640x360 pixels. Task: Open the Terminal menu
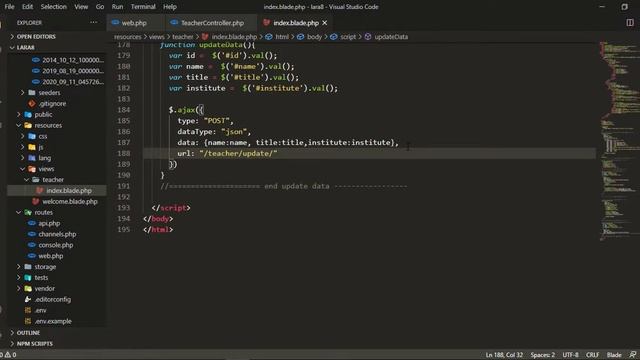(x=143, y=7)
